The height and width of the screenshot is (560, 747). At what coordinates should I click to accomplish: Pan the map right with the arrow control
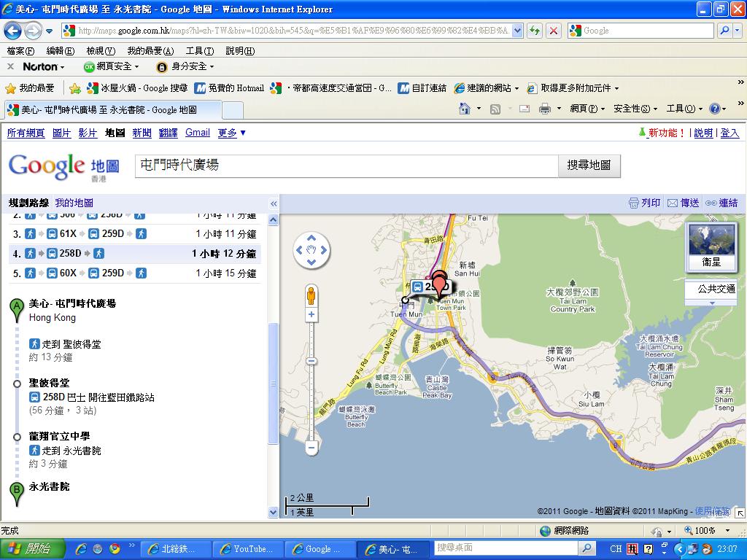323,250
